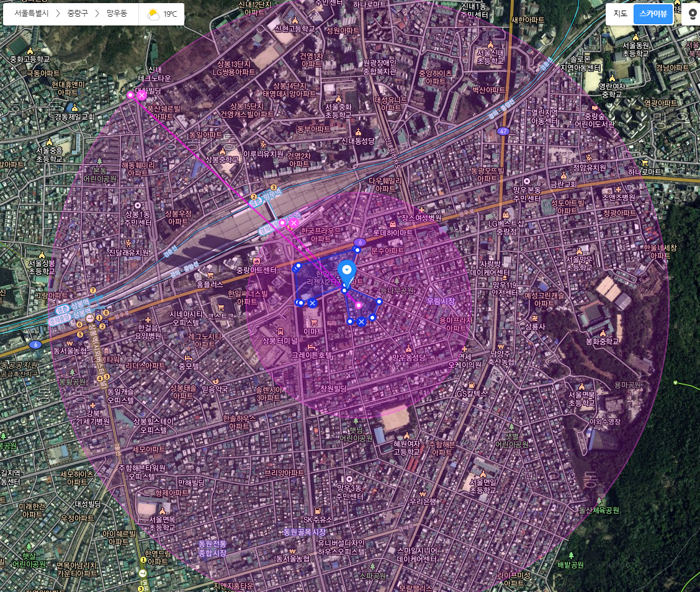Click the 홈플러스 store icon
This screenshot has height=592, width=700.
210,275
